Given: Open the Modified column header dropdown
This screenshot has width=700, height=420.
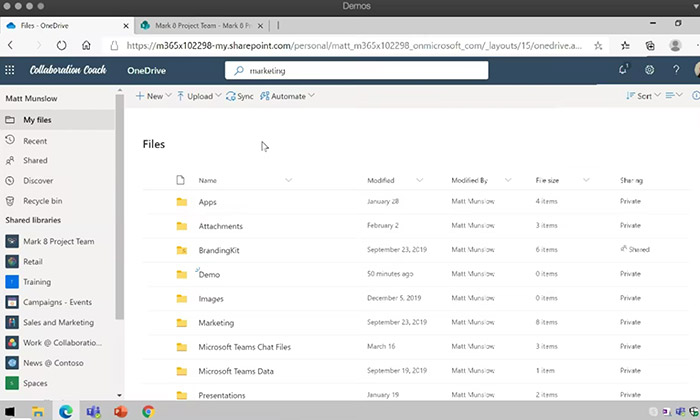Looking at the screenshot, I should point(420,180).
